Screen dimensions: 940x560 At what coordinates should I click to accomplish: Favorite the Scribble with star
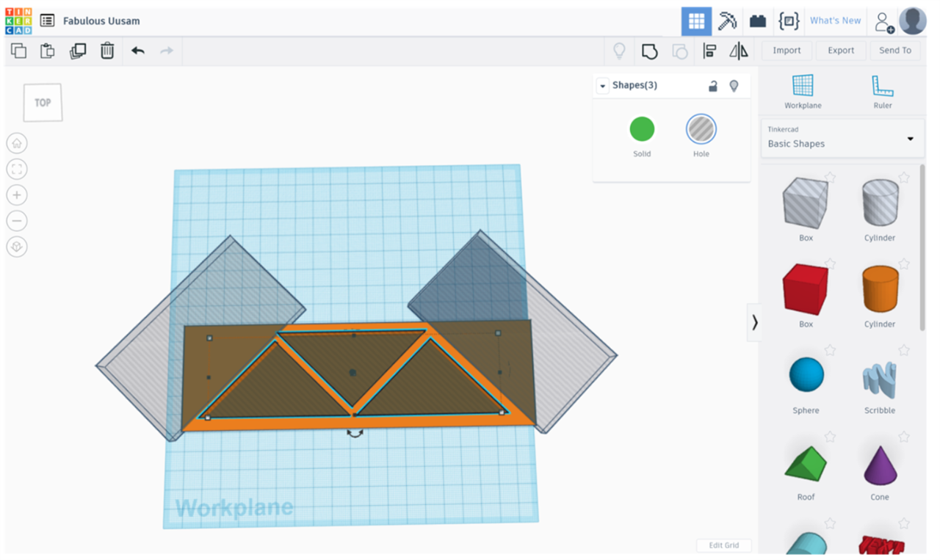tap(904, 350)
